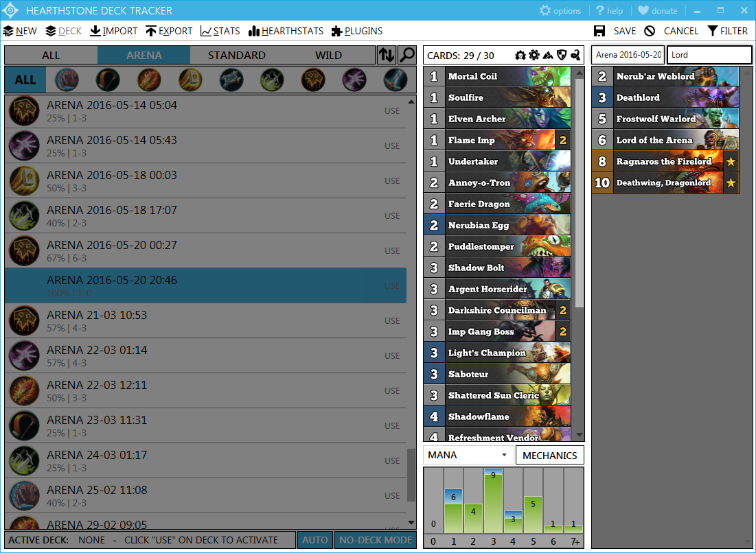Image resolution: width=756 pixels, height=553 pixels.
Task: Switch to the WILD tab
Action: [x=328, y=55]
